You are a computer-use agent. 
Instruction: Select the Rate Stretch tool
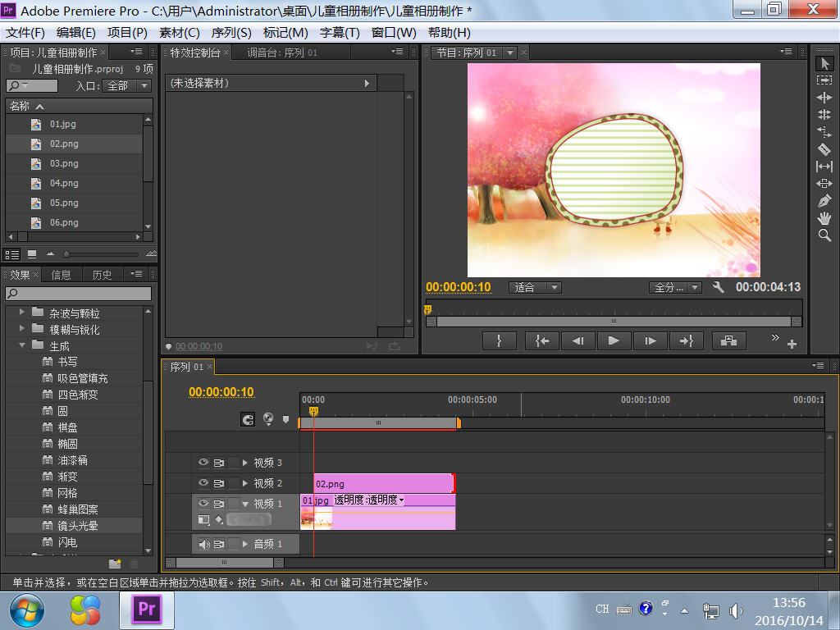point(824,132)
